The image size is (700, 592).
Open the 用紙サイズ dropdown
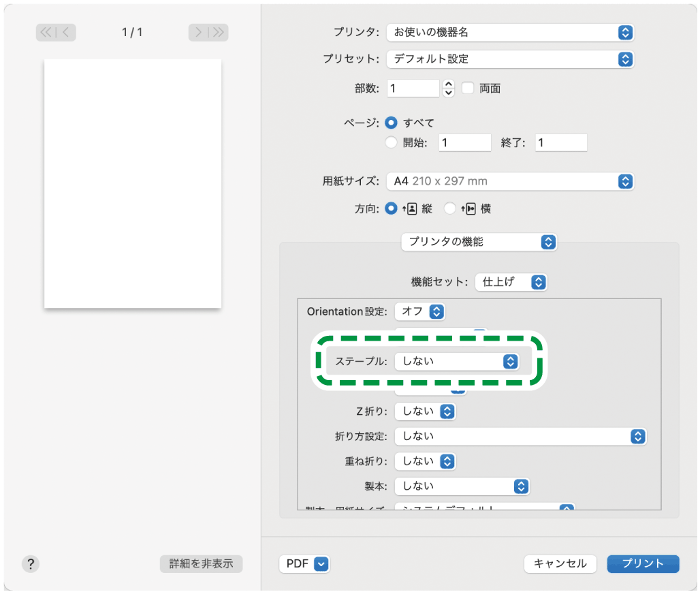(x=510, y=181)
